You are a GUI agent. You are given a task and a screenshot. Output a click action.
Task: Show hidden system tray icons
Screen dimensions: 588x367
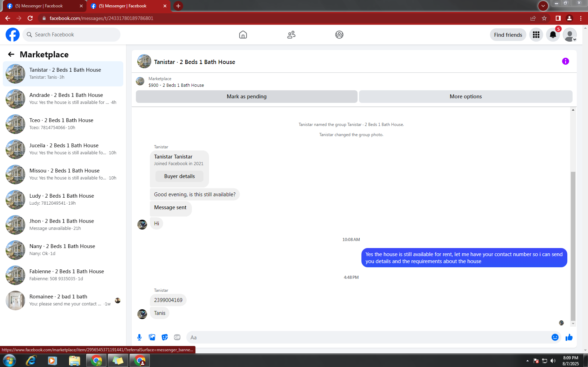[x=527, y=361]
